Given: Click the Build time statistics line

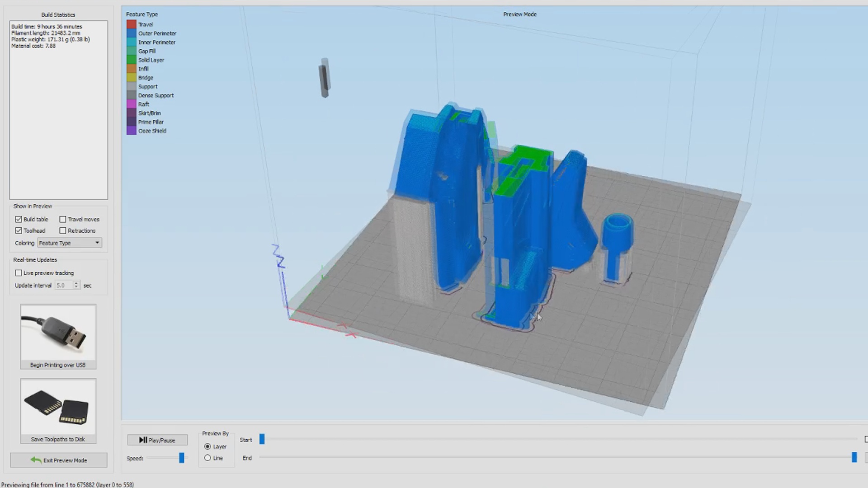Looking at the screenshot, I should [x=47, y=27].
